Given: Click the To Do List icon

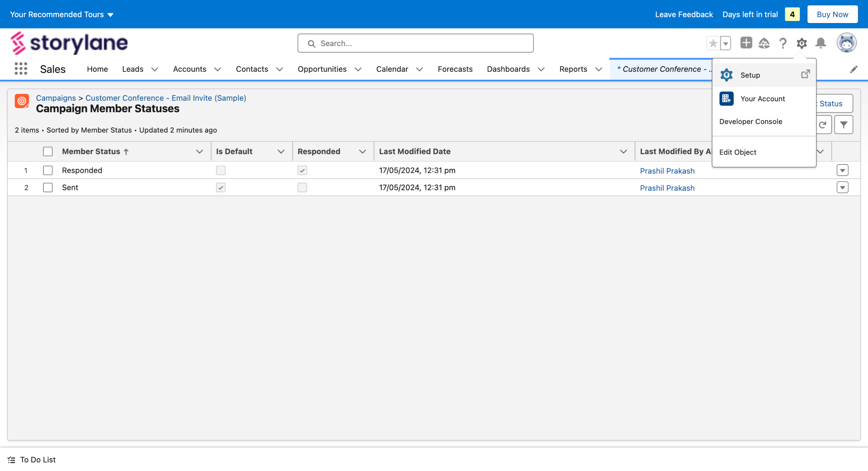Looking at the screenshot, I should pos(12,460).
